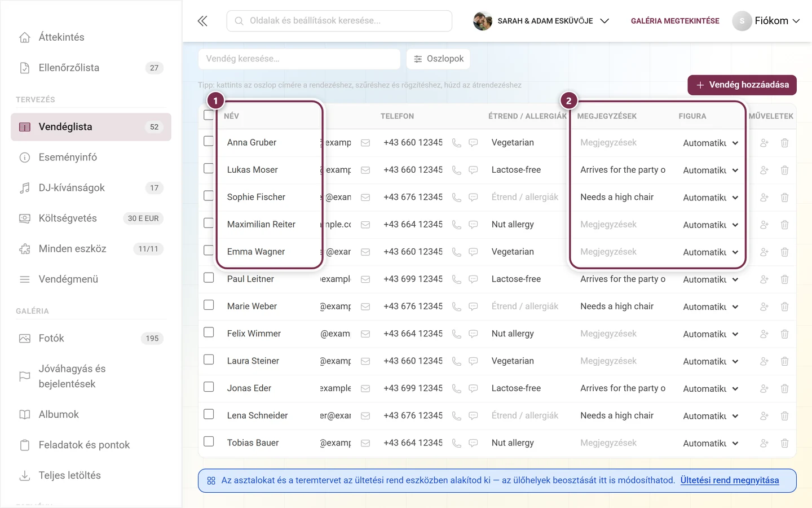This screenshot has width=812, height=508.
Task: Delete guest Anna Gruber via trash icon
Action: click(784, 143)
